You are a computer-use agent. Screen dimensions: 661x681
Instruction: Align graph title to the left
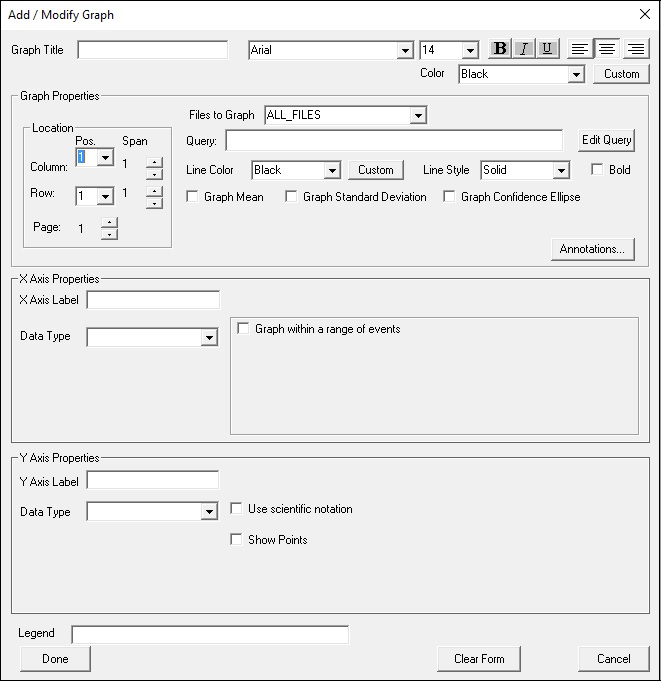pos(579,49)
